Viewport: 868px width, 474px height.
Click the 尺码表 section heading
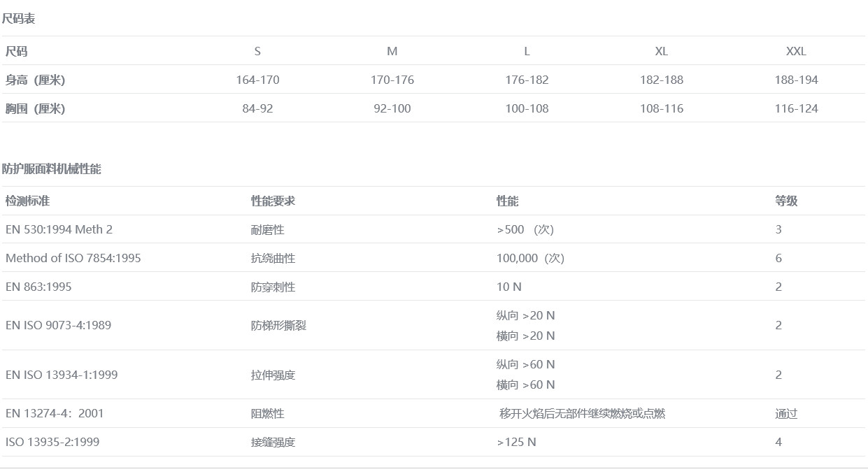[x=18, y=19]
